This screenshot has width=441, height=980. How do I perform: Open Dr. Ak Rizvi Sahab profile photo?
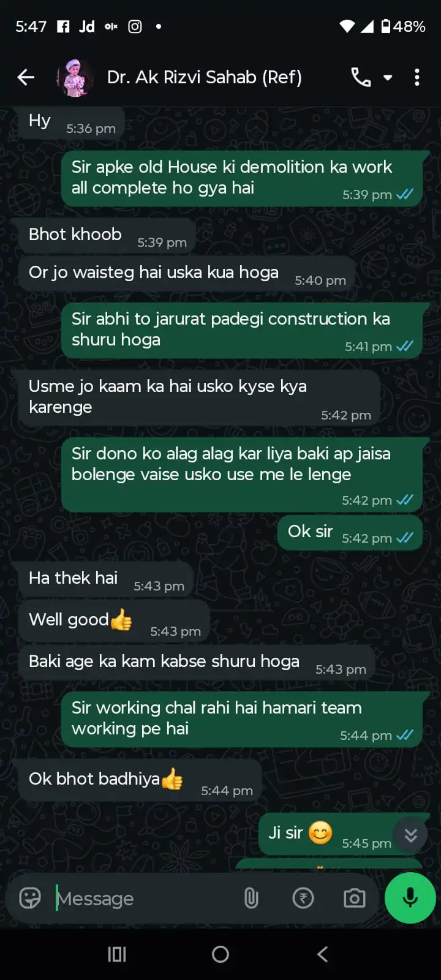tap(75, 77)
